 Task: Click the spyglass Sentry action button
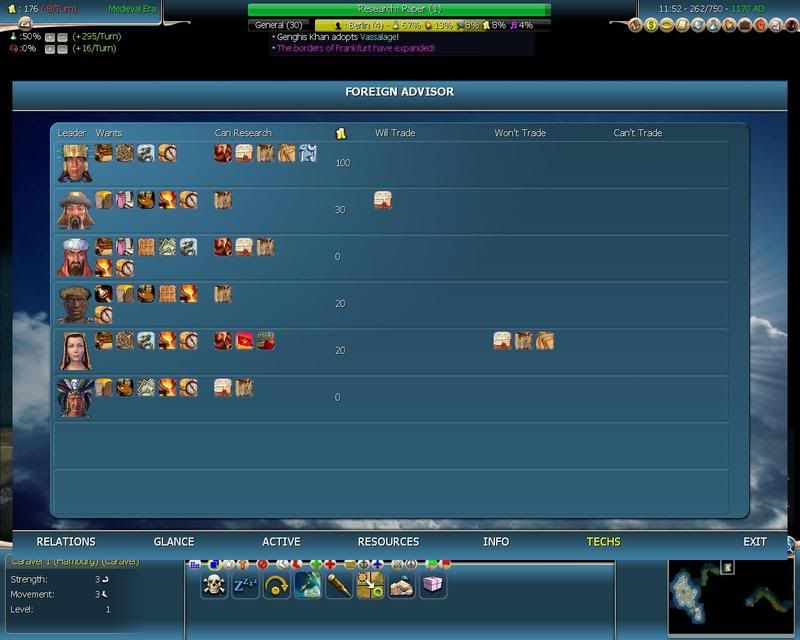pyautogui.click(x=339, y=585)
